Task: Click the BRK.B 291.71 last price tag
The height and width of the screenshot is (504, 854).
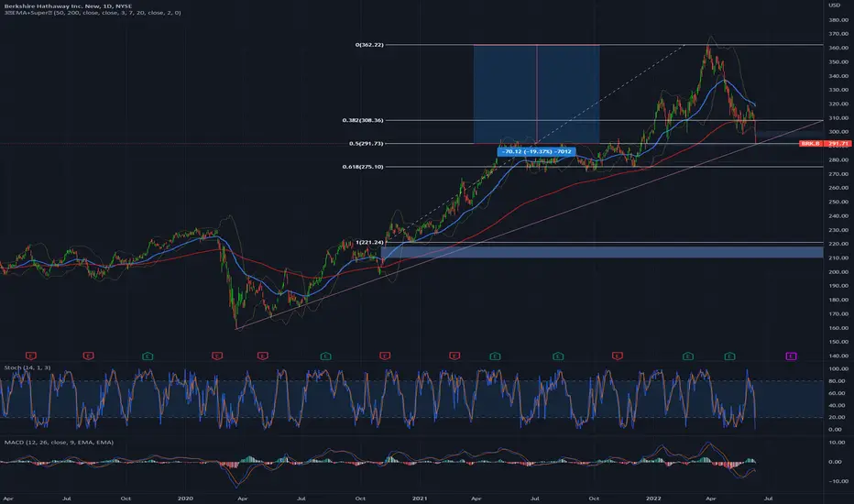Action: pos(825,143)
